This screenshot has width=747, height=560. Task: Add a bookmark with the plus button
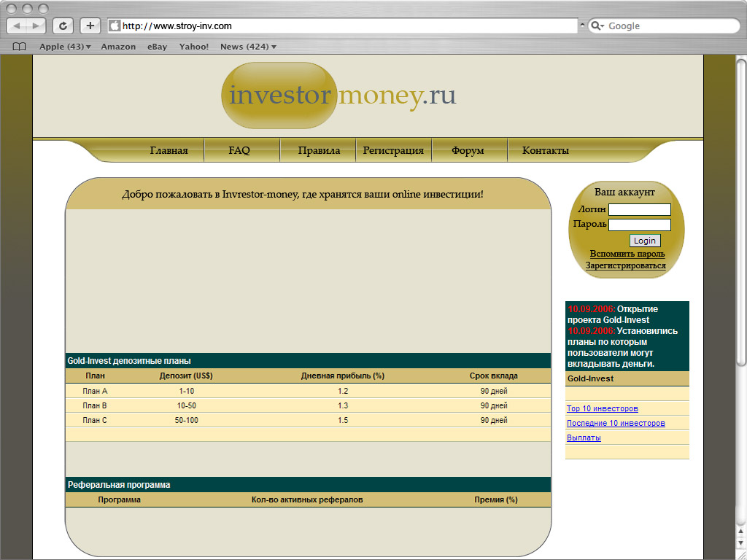click(x=90, y=26)
